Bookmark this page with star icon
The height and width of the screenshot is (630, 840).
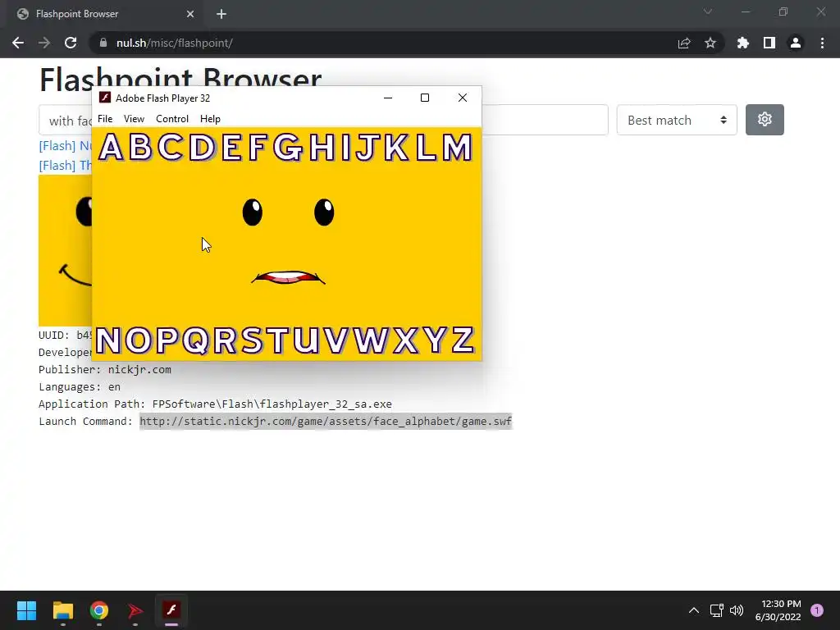click(x=710, y=43)
